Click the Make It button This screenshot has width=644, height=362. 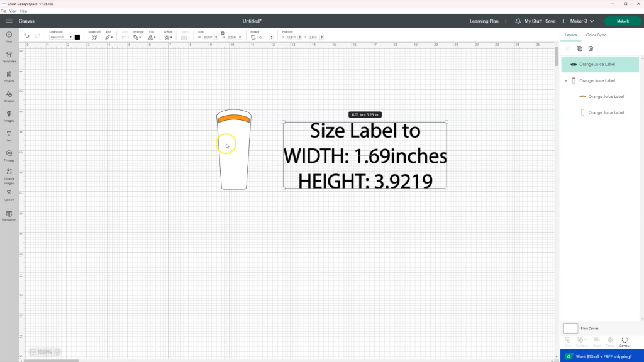click(x=623, y=21)
